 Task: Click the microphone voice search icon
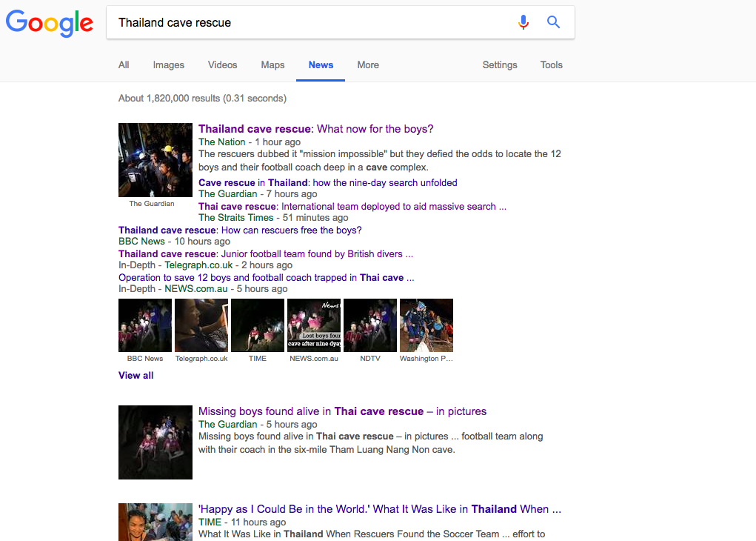(x=523, y=22)
